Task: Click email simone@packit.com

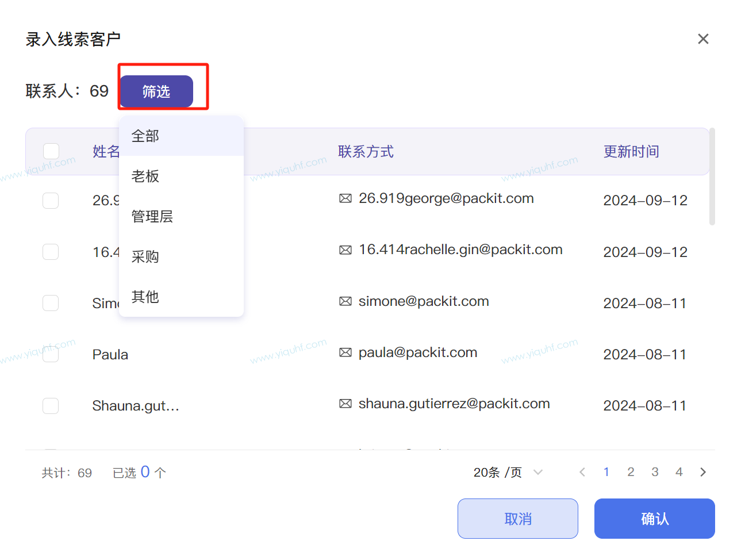Action: click(x=424, y=301)
